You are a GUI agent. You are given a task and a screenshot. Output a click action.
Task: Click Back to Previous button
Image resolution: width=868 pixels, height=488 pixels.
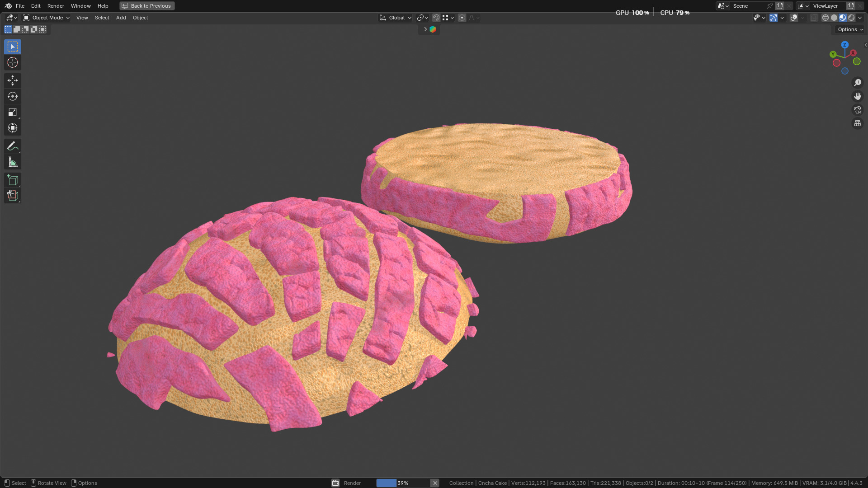coord(147,6)
